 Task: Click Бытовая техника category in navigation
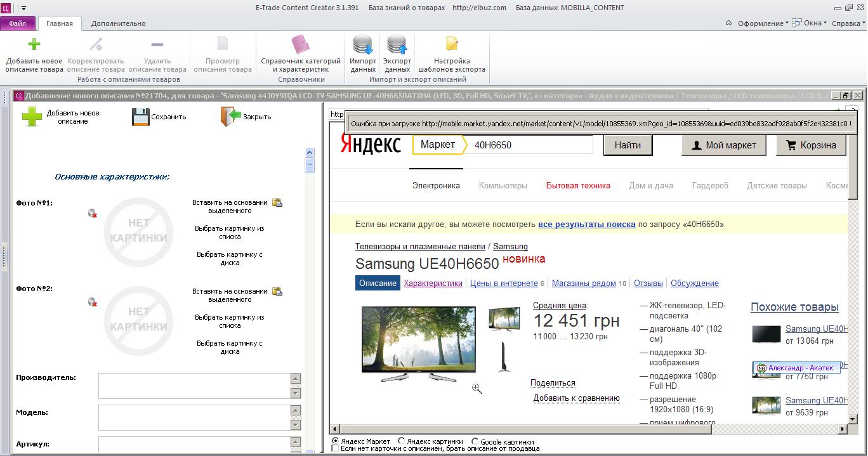578,186
